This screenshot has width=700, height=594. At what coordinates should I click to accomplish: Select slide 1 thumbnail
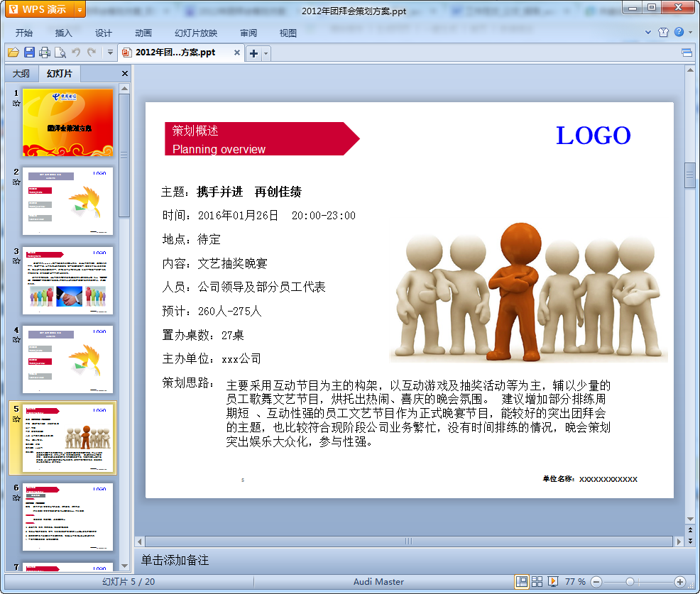point(68,122)
